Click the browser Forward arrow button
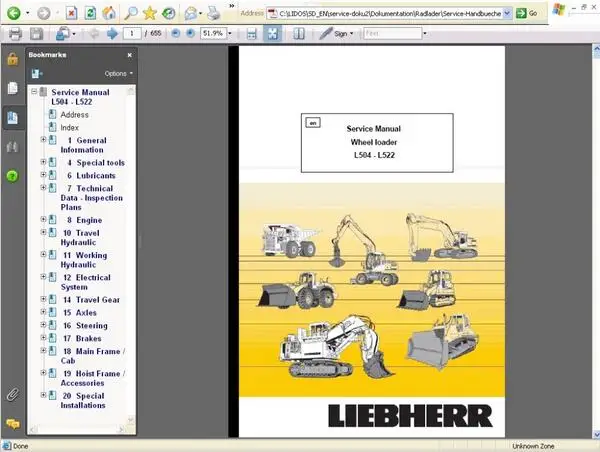Screen dimensions: 600x452 [x=44, y=13]
